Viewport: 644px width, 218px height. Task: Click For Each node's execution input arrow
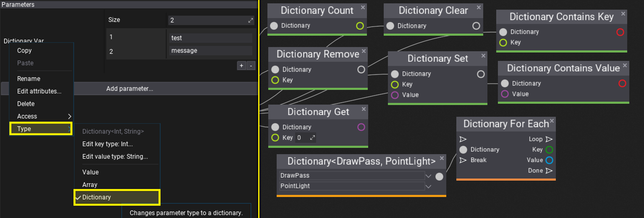tap(463, 139)
